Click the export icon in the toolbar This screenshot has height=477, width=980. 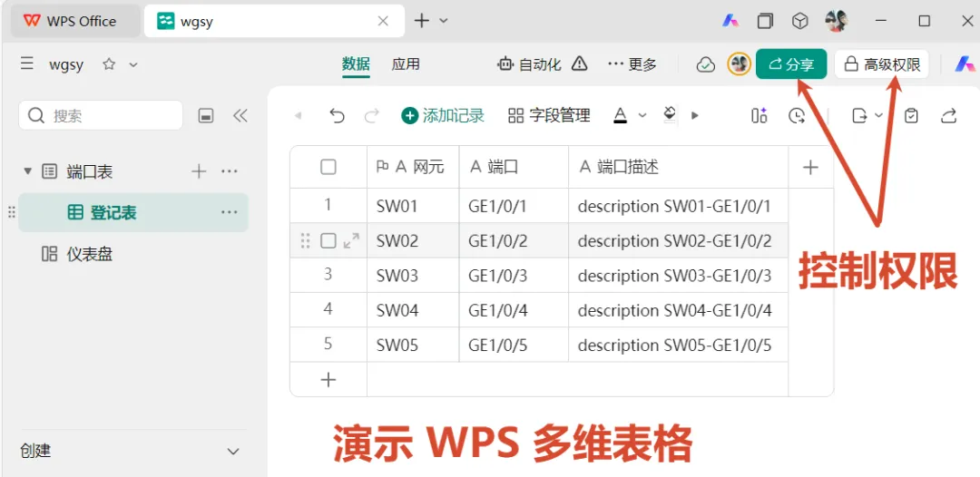click(x=860, y=115)
